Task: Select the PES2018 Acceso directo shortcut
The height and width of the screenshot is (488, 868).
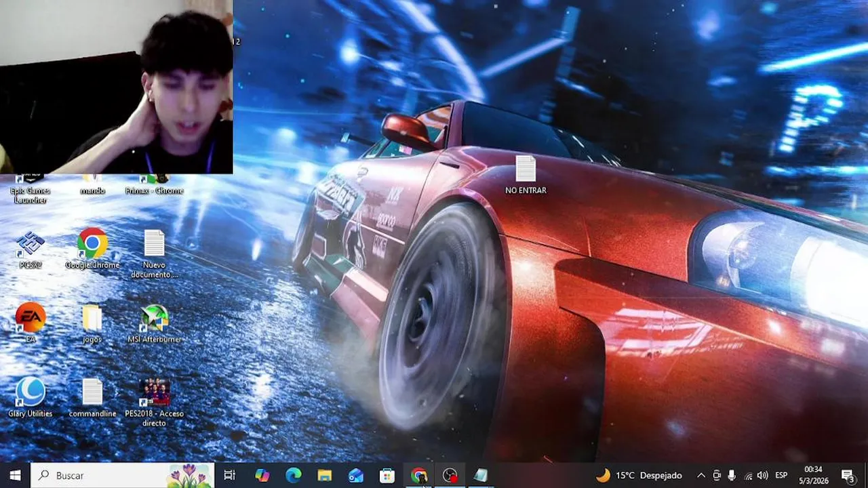Action: pos(154,402)
